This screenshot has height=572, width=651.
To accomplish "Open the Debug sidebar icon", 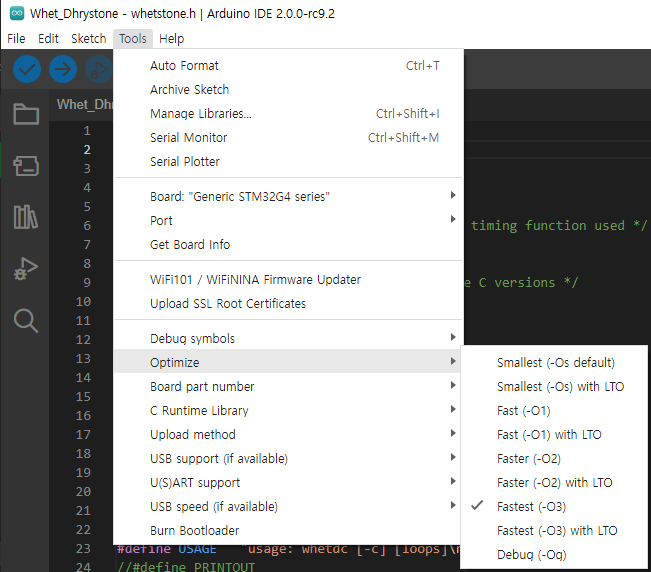I will click(x=26, y=269).
